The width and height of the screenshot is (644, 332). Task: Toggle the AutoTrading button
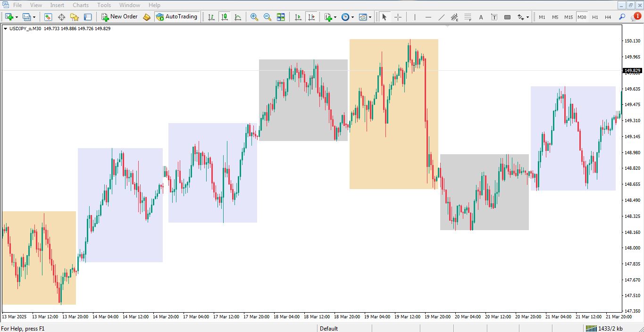(x=176, y=17)
